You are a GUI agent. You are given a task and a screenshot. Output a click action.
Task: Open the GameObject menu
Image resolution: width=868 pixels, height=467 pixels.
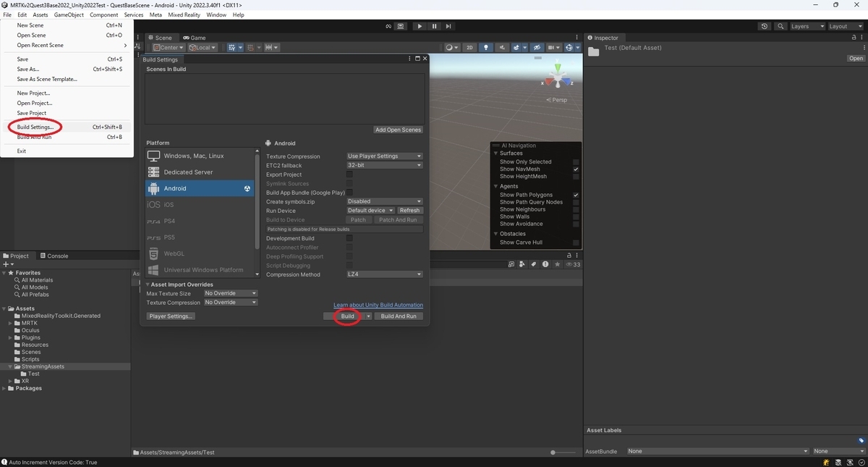(69, 14)
